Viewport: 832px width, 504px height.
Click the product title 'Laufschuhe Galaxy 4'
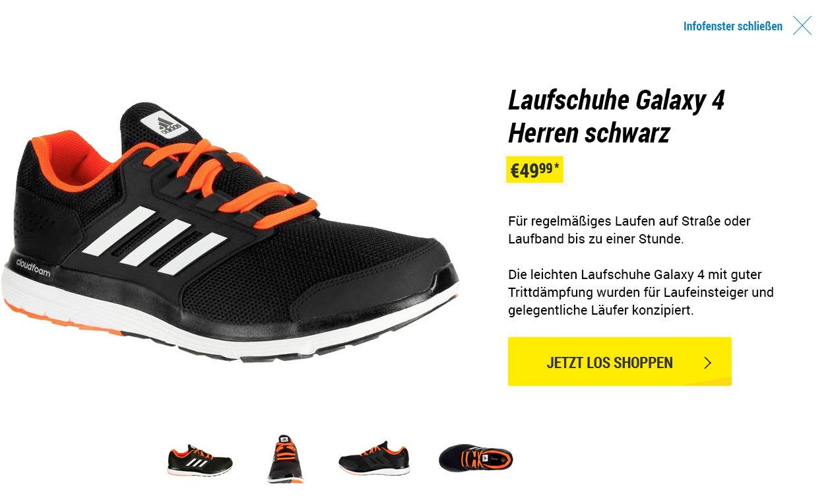616,100
